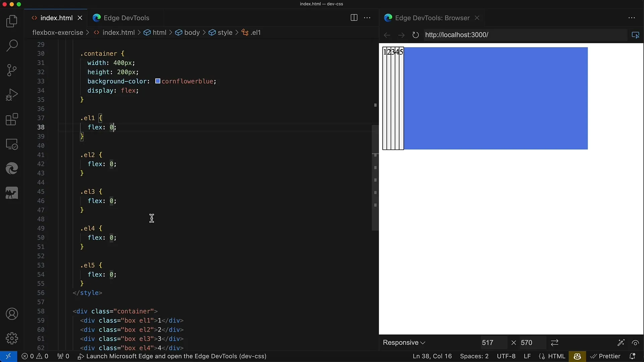Screen dimensions: 644x362
Task: Open the Remote Explorer view
Action: click(12, 144)
